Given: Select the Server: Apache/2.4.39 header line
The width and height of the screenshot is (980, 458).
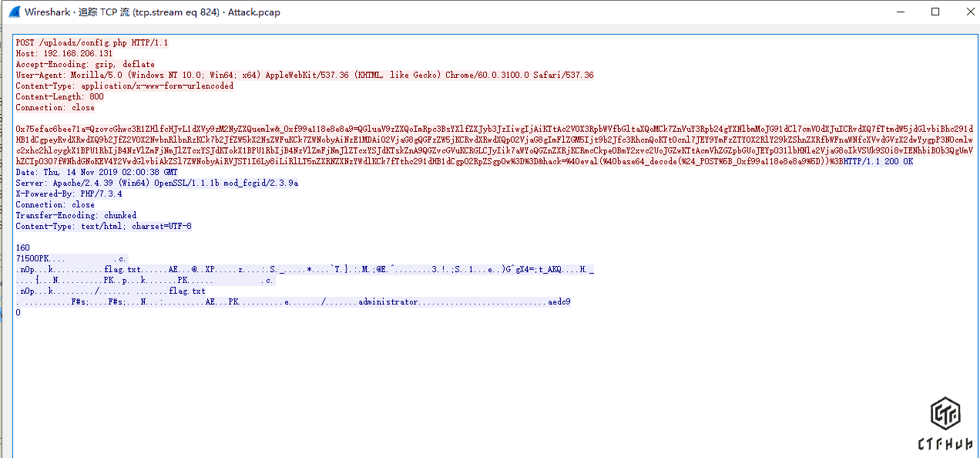Looking at the screenshot, I should [x=156, y=184].
